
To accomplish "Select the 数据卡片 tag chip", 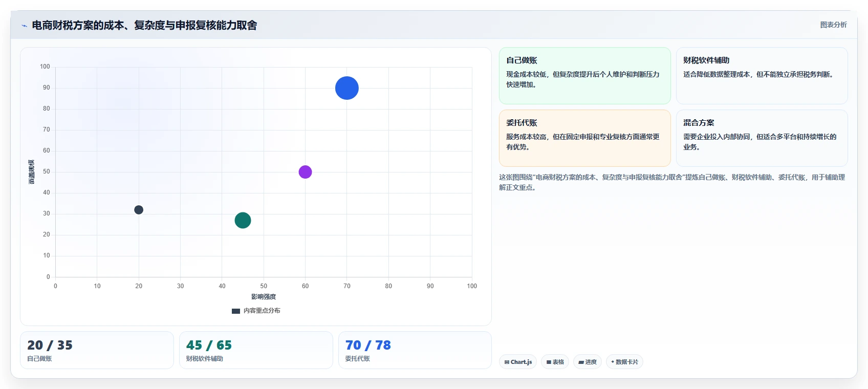I will click(624, 362).
